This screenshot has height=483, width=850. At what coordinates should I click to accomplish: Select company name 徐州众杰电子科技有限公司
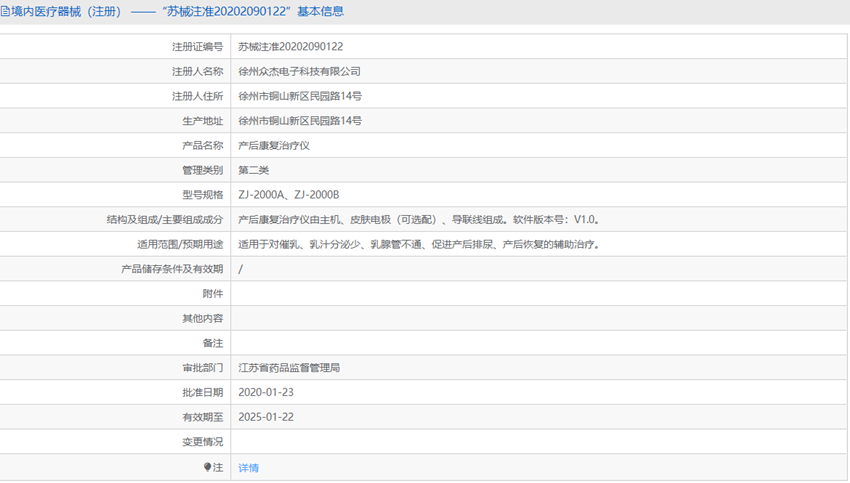pos(299,72)
